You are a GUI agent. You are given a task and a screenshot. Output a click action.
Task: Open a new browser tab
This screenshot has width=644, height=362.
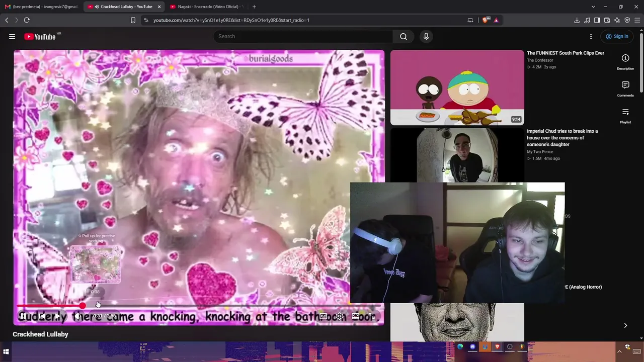[x=254, y=7]
